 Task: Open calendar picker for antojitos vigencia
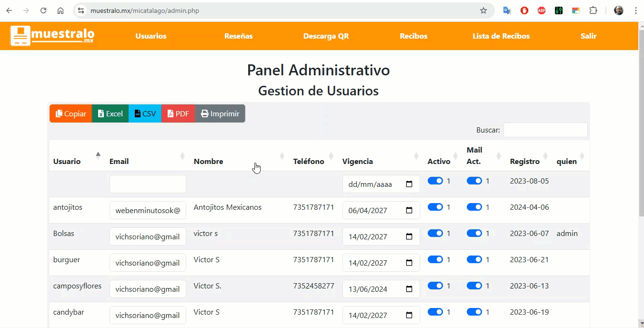click(409, 210)
